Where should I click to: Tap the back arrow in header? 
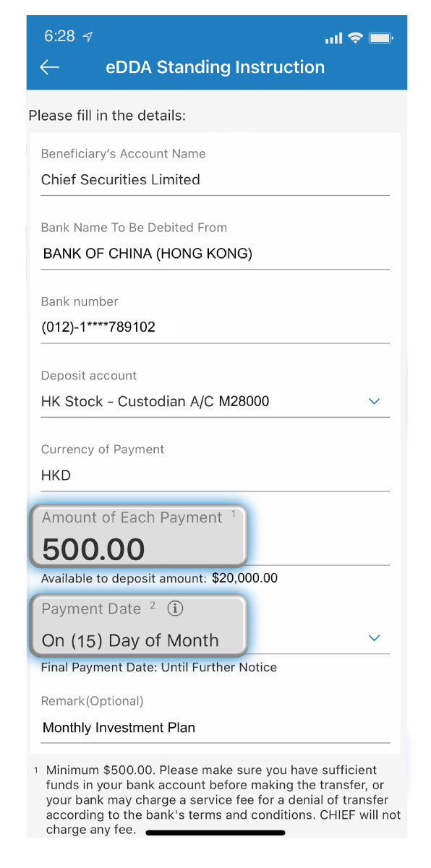(49, 67)
